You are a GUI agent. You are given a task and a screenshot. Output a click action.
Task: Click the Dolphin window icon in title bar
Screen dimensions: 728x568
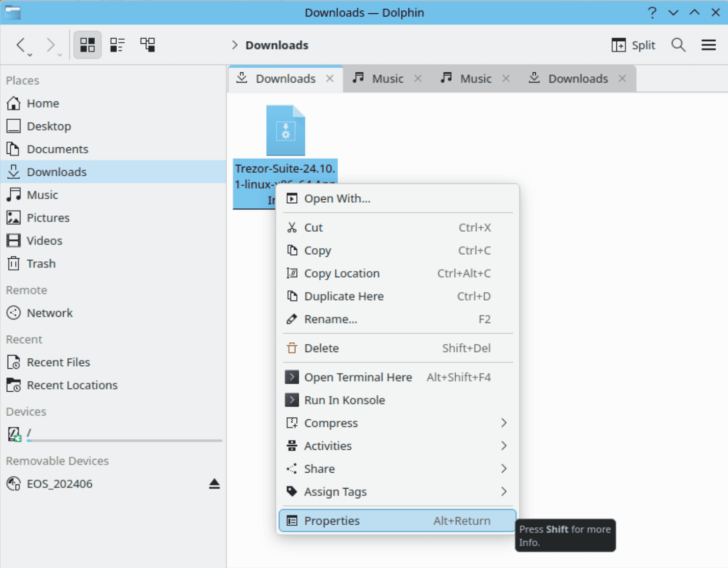(12, 12)
